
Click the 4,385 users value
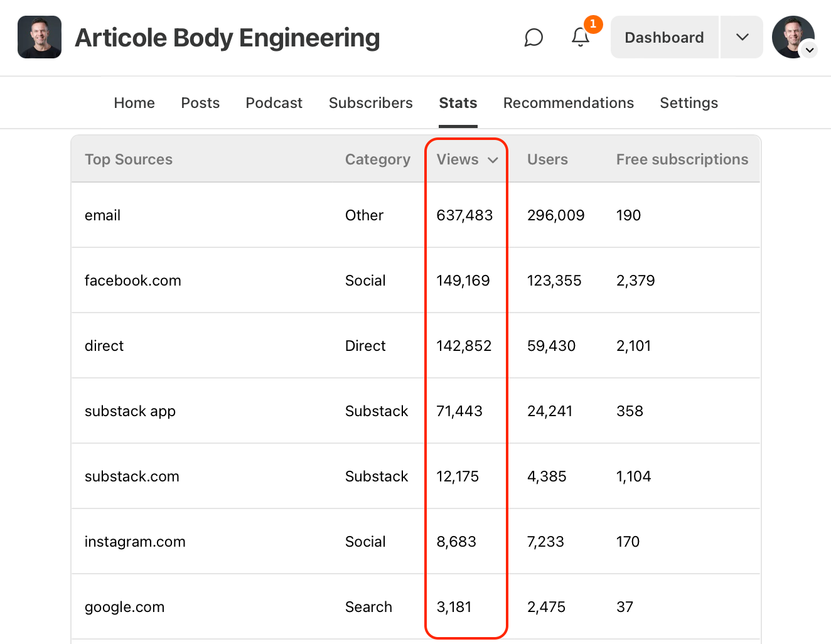point(547,476)
